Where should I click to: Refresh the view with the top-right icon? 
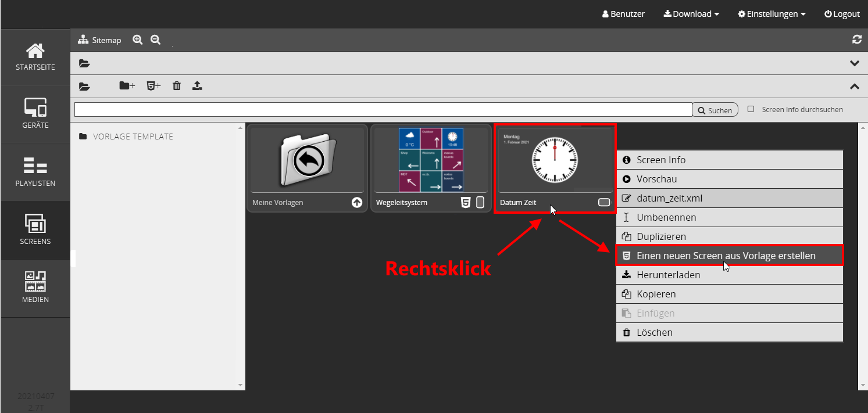(x=856, y=39)
